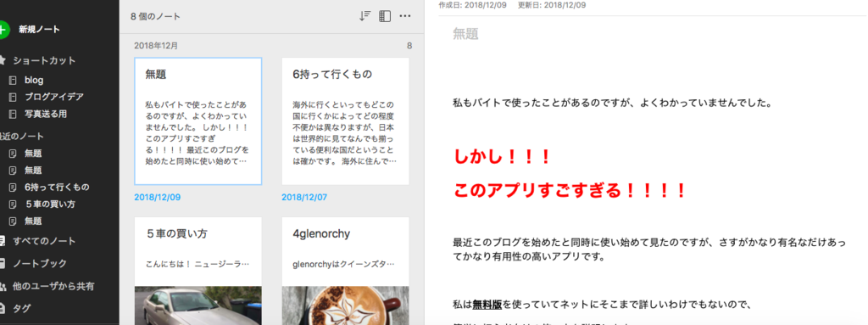This screenshot has width=868, height=325.
Task: Click the underlined 無料版 text
Action: pos(487,304)
